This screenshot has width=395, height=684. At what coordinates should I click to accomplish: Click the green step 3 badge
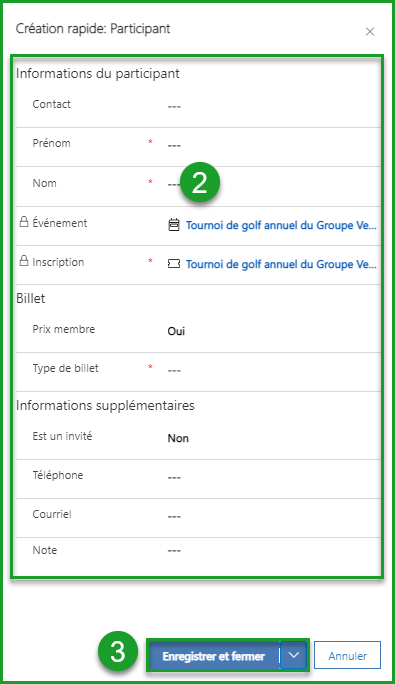pyautogui.click(x=118, y=651)
